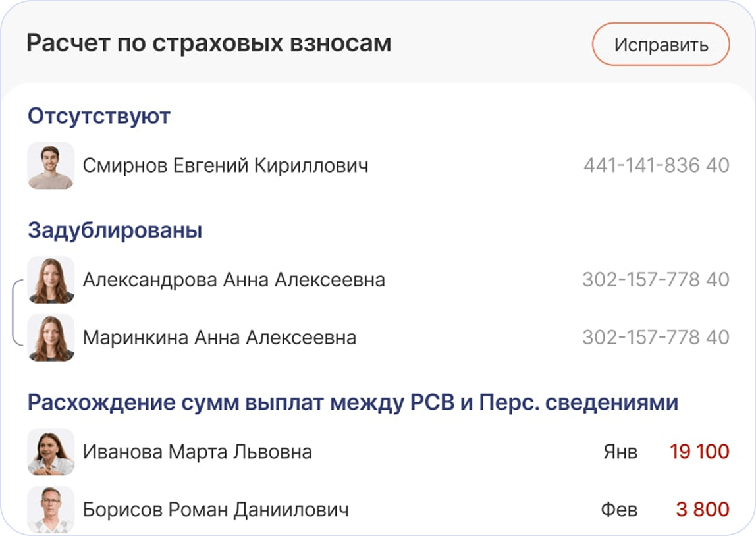Click Маринкина Анна Алексеевна avatar image
The height and width of the screenshot is (536, 756).
51,337
